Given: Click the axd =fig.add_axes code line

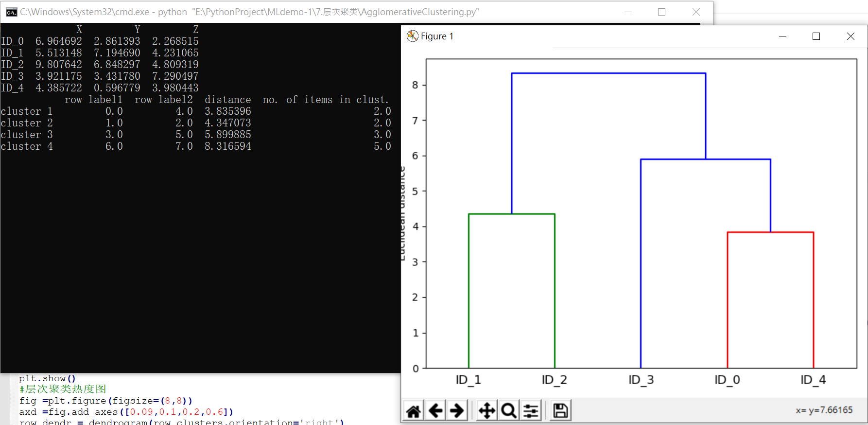Looking at the screenshot, I should tap(126, 412).
